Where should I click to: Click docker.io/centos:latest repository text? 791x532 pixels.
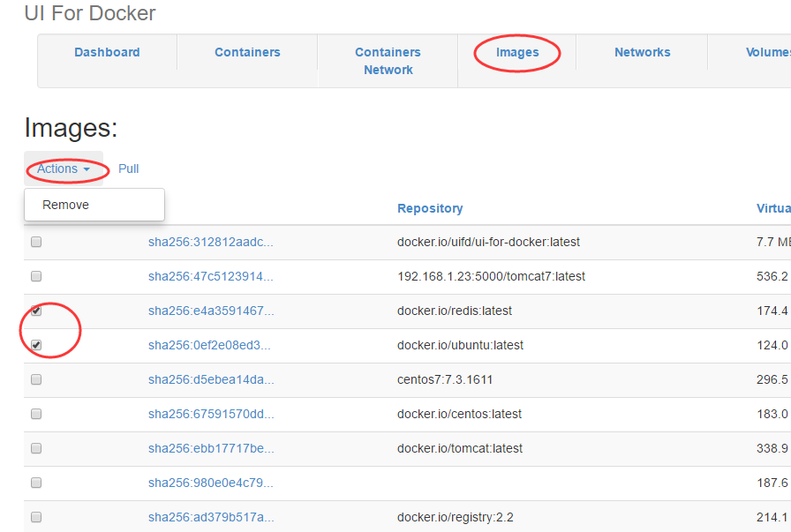[459, 414]
